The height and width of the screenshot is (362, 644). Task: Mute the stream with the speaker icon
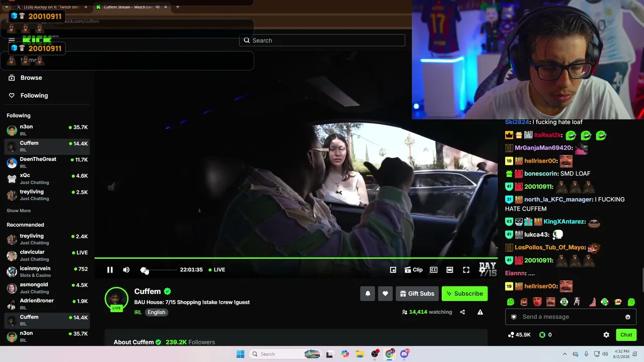pos(126,270)
